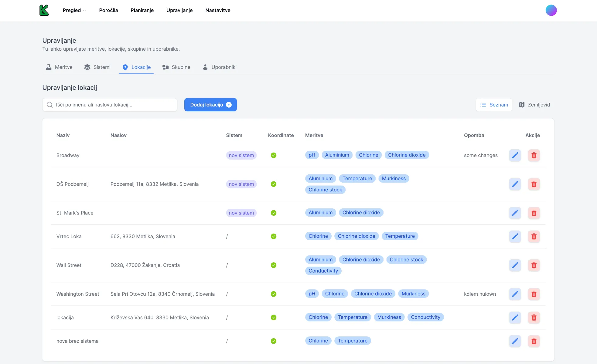Viewport: 597px width, 364px height.
Task: Click the Dodaj lokacijo button
Action: [210, 104]
